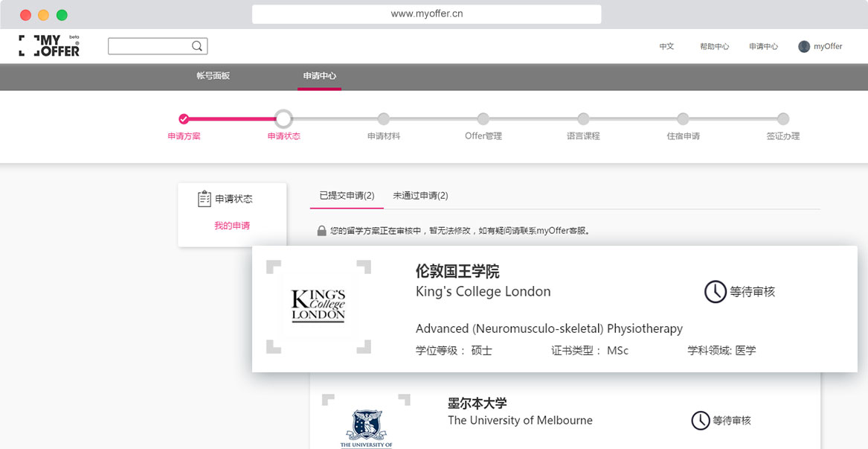Click the 语言课程 step label
This screenshot has height=449, width=868.
(583, 136)
